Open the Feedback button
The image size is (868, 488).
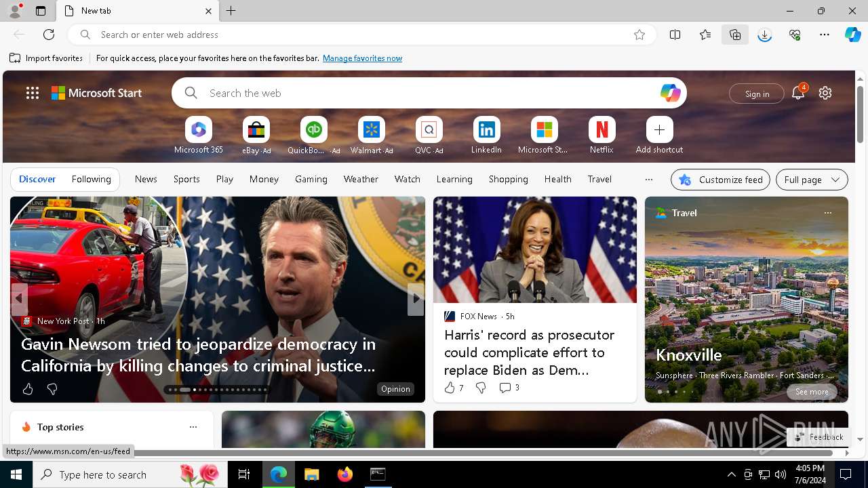click(819, 437)
